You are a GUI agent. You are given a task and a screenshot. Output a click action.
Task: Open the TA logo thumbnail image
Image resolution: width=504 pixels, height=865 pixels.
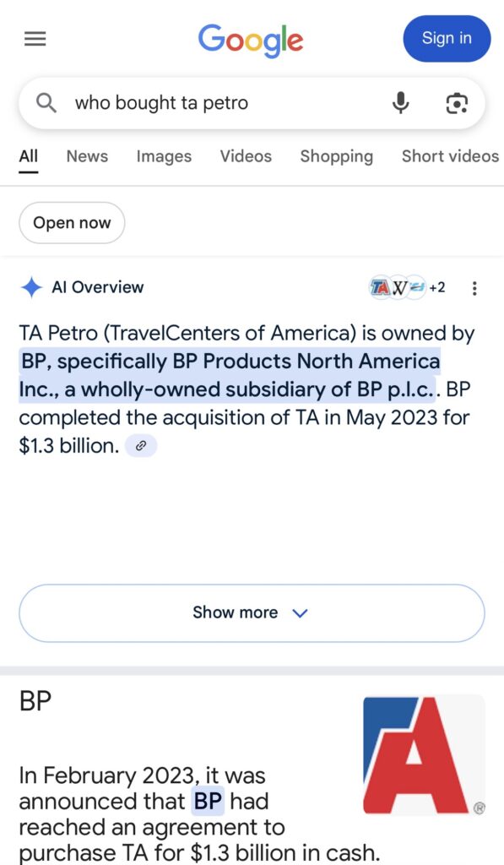point(424,754)
